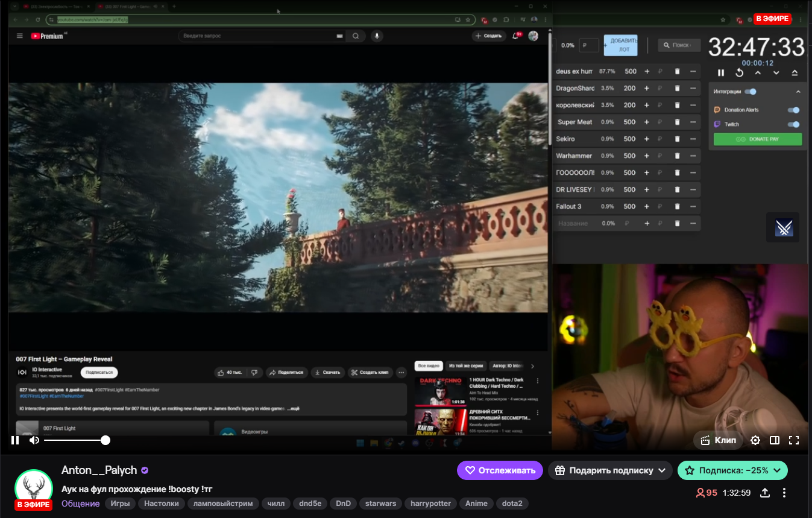Image resolution: width=812 pixels, height=518 pixels.
Task: Focus the auction Поиск search field
Action: point(679,45)
